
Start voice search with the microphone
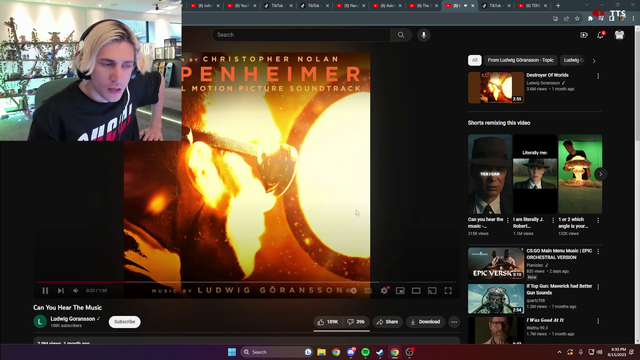[x=424, y=35]
